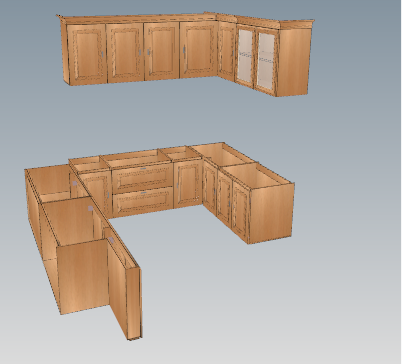Select the last door on right base run

241,212
